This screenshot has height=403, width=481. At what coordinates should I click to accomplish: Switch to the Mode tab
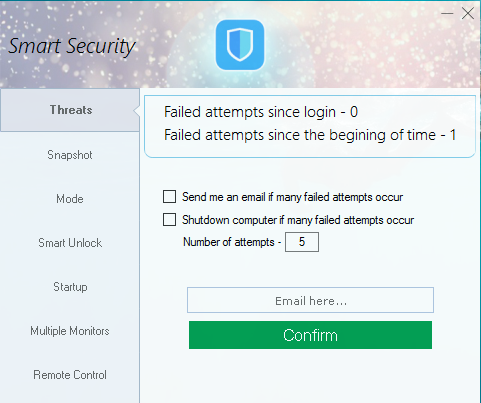point(70,199)
